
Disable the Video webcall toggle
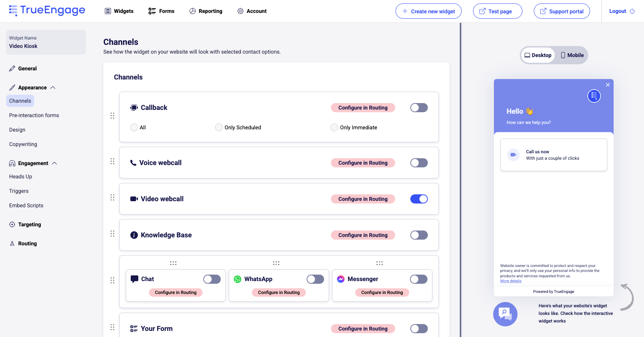[419, 199]
